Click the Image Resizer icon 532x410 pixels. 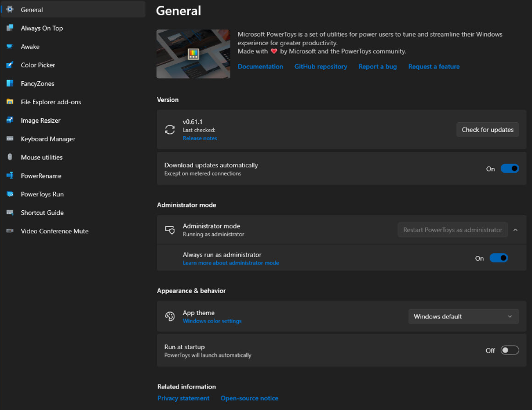pos(10,120)
